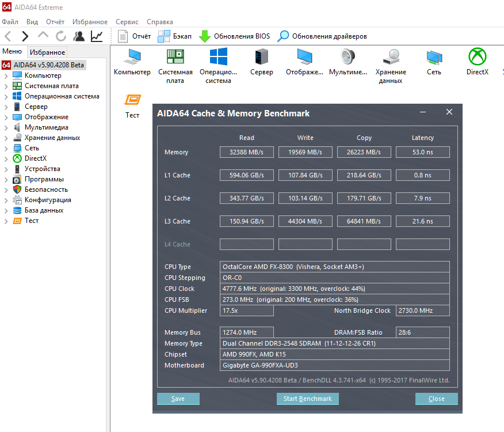This screenshot has height=432, width=504.
Task: Expand the Мультимедиа tree node
Action: pos(6,128)
